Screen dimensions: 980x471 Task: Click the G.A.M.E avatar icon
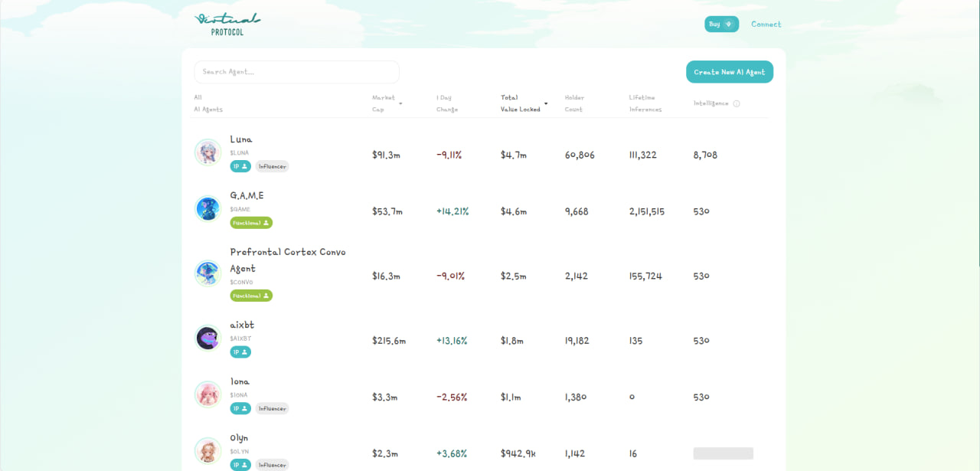tap(207, 208)
